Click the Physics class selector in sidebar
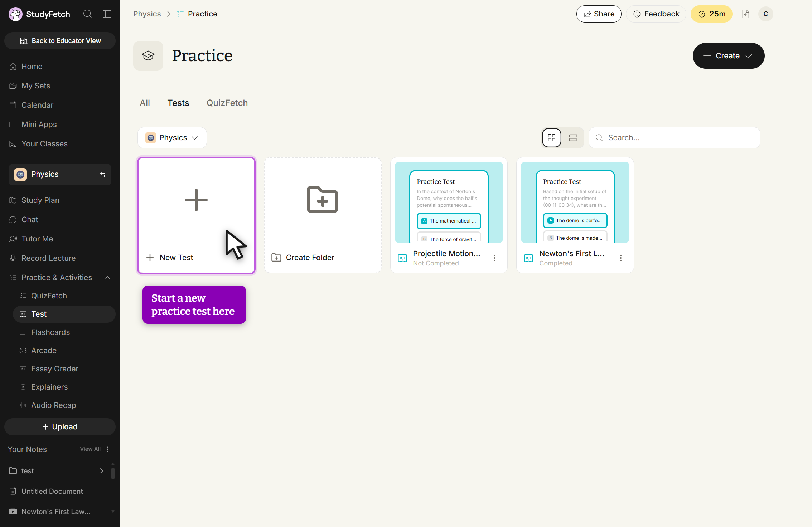Screen dimensions: 812x527 click(60, 174)
